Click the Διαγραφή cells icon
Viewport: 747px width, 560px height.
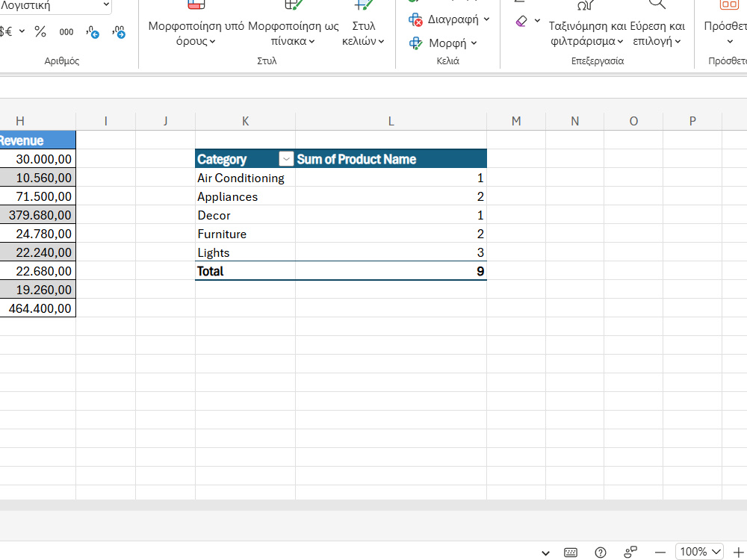coord(415,20)
